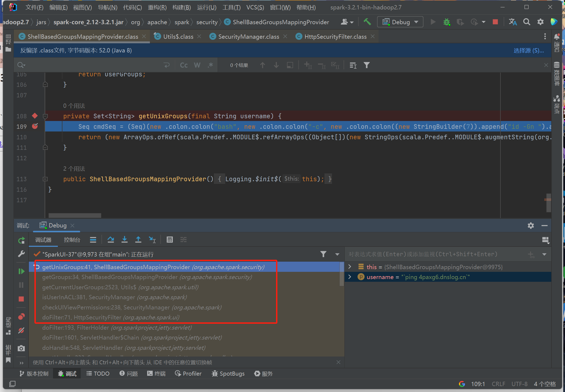Screen dimensions: 565x392
Task: Click Step Over debugger icon
Action: 111,240
